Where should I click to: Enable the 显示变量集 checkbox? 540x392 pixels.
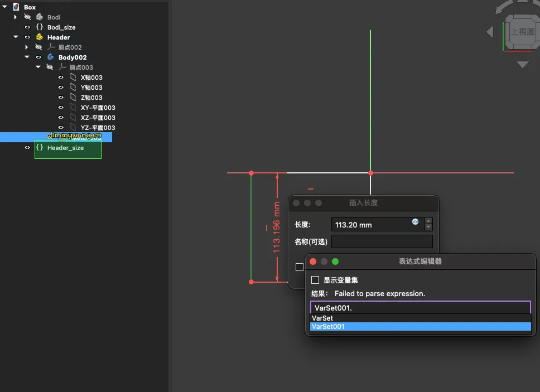click(x=315, y=280)
